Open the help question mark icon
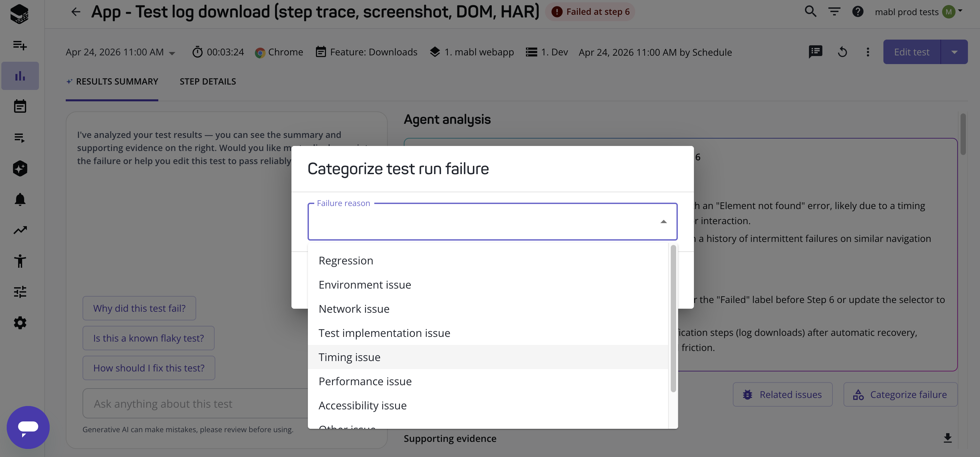The width and height of the screenshot is (980, 457). pos(858,12)
